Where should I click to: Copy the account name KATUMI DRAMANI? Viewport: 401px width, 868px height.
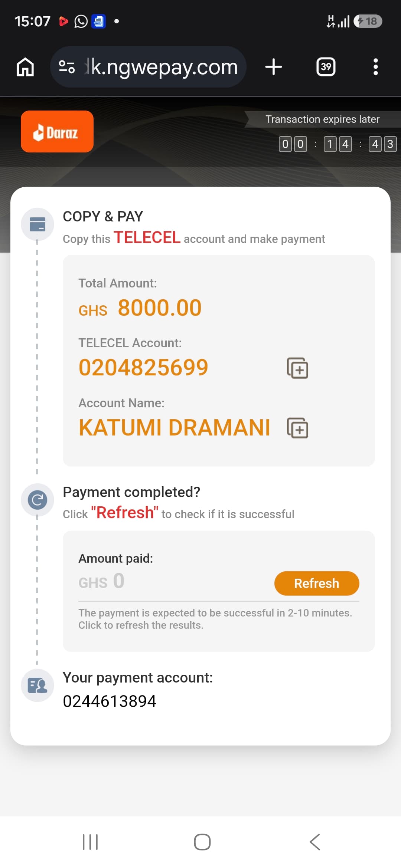click(297, 428)
